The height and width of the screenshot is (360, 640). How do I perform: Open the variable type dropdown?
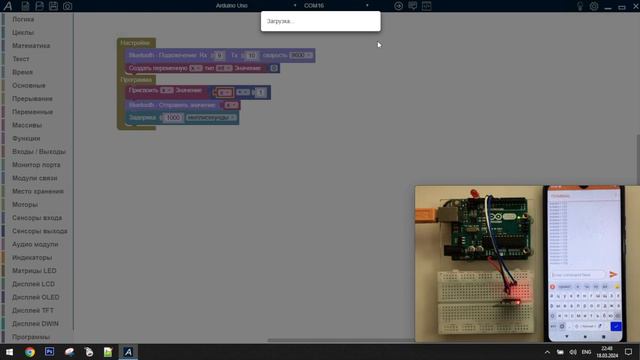pyautogui.click(x=224, y=68)
